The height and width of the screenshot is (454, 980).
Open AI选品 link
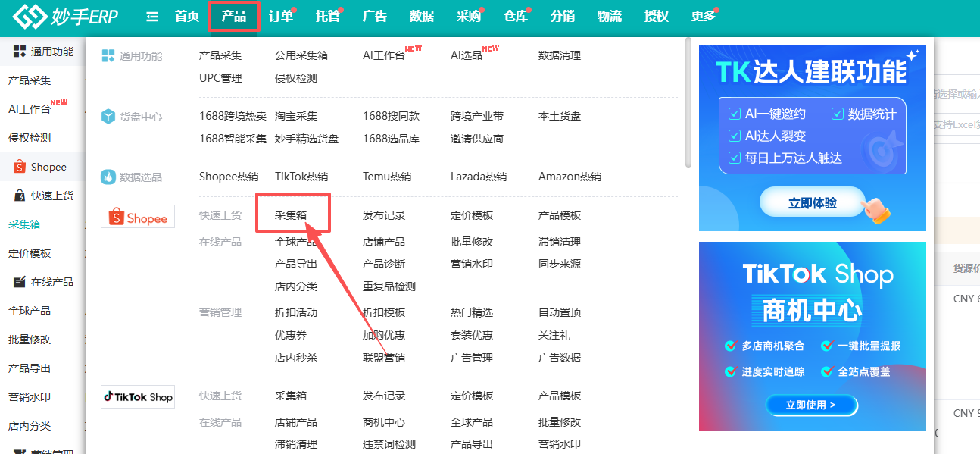coord(467,55)
